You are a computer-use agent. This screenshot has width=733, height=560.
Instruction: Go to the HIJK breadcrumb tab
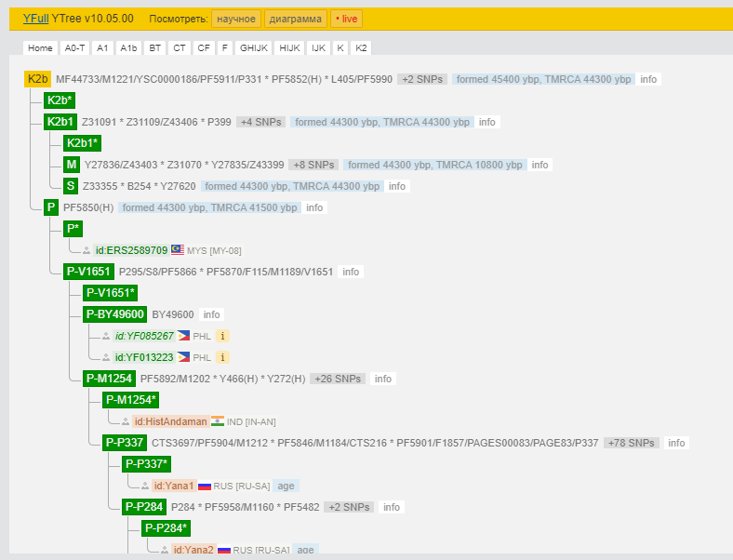click(289, 47)
